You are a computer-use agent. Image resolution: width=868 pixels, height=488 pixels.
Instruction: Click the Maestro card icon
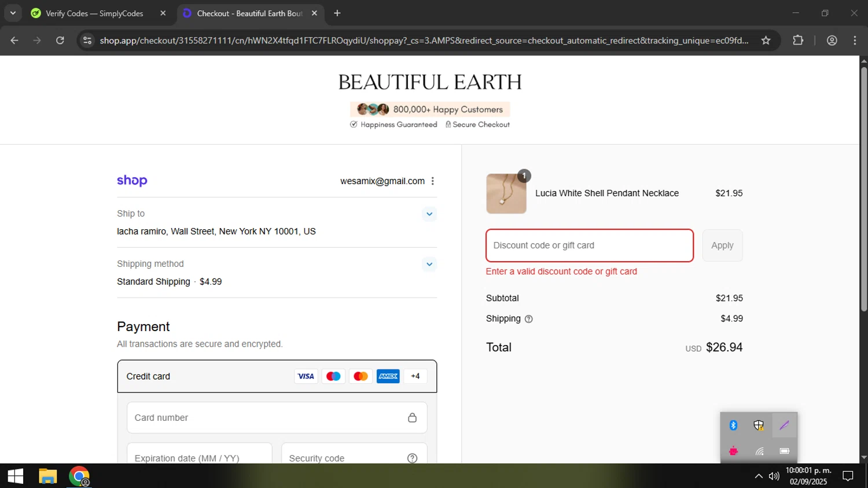point(333,376)
